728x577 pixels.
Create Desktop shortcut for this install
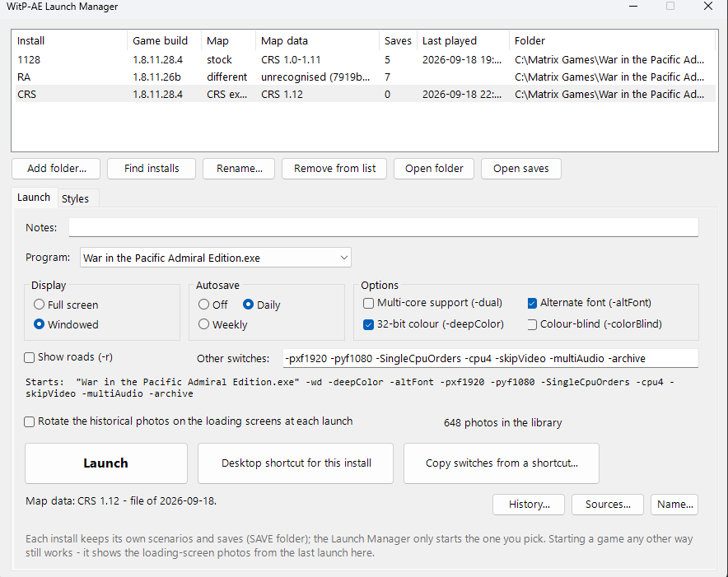click(296, 463)
